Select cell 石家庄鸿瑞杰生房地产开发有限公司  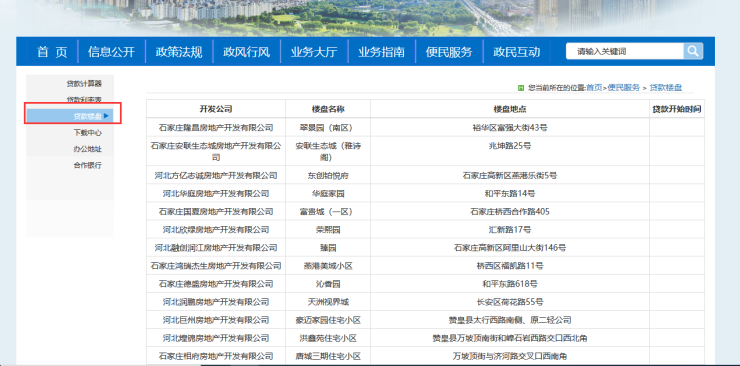coord(216,266)
